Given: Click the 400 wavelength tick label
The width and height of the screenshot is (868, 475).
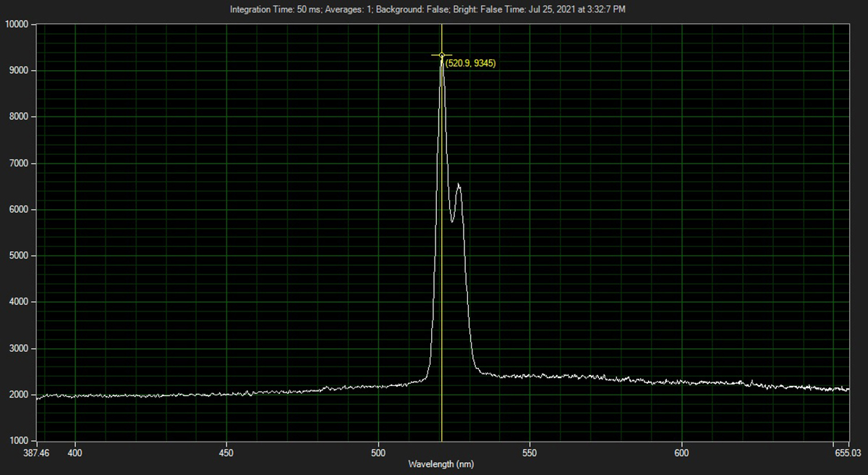Looking at the screenshot, I should (x=75, y=452).
